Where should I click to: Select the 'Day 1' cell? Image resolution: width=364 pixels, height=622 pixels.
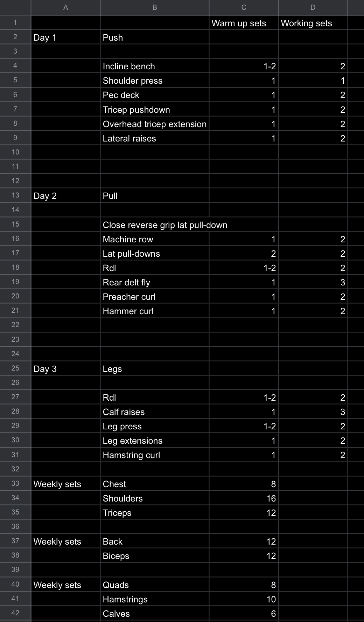65,37
